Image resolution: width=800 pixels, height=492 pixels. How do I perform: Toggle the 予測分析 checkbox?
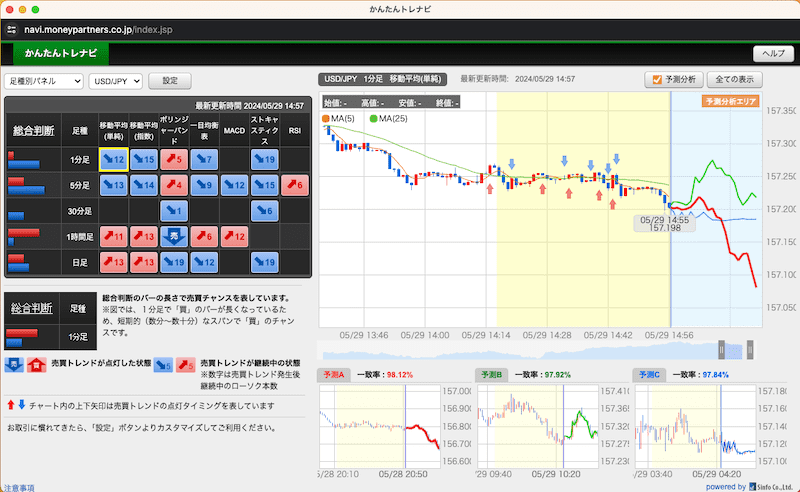click(x=657, y=80)
